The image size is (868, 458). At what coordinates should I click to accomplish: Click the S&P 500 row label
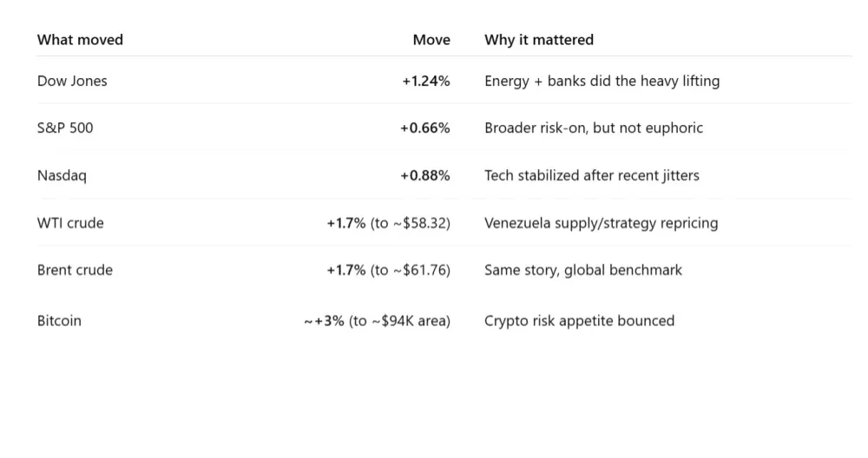click(65, 128)
